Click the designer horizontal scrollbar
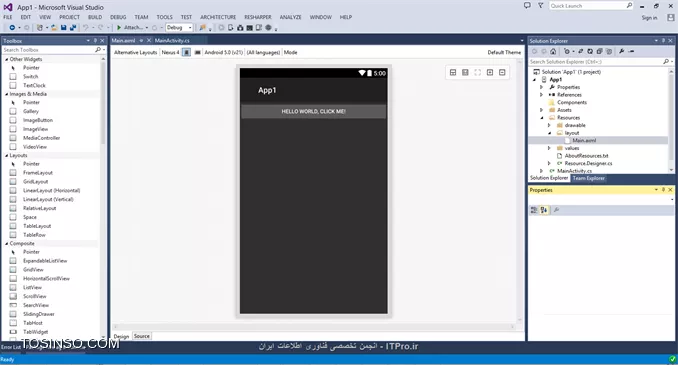Image resolution: width=678 pixels, height=365 pixels. pyautogui.click(x=313, y=327)
